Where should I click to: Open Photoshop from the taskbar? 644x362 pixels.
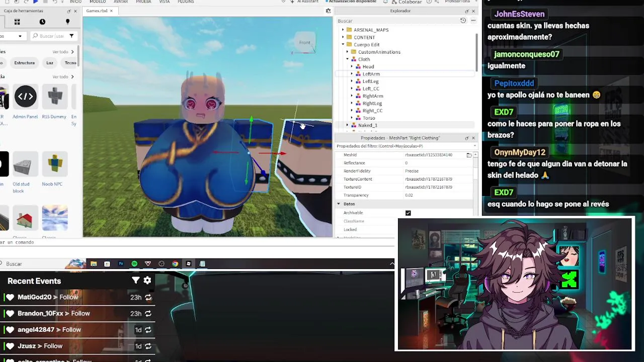[x=121, y=263]
